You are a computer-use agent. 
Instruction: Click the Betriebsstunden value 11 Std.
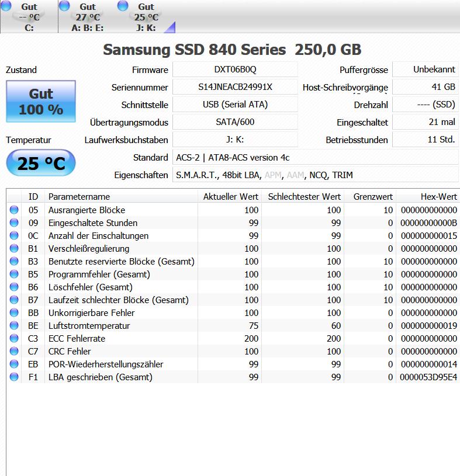click(426, 140)
